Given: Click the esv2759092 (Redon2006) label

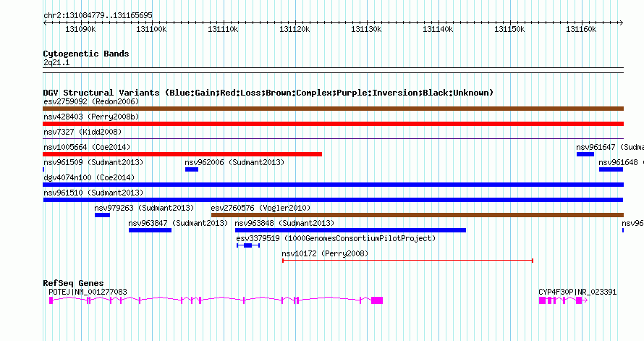Looking at the screenshot, I should [91, 101].
